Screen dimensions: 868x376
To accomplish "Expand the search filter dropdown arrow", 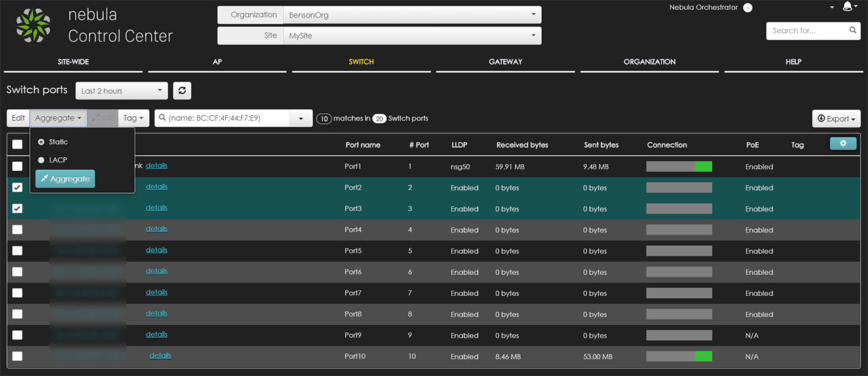I will (301, 119).
